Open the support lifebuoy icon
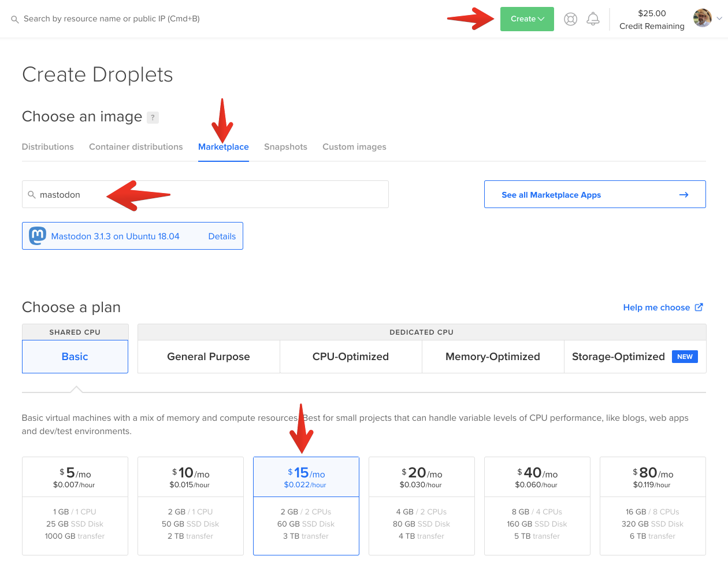 [570, 19]
